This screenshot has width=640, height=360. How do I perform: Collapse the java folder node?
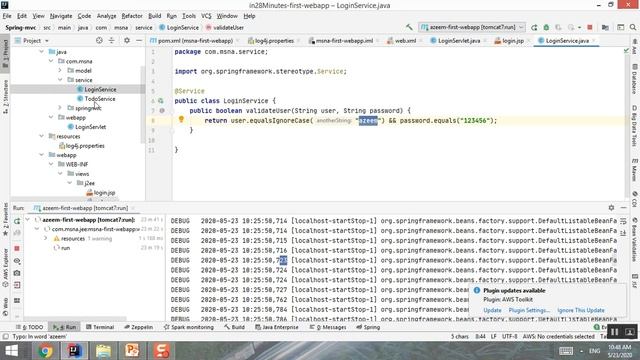[42, 52]
